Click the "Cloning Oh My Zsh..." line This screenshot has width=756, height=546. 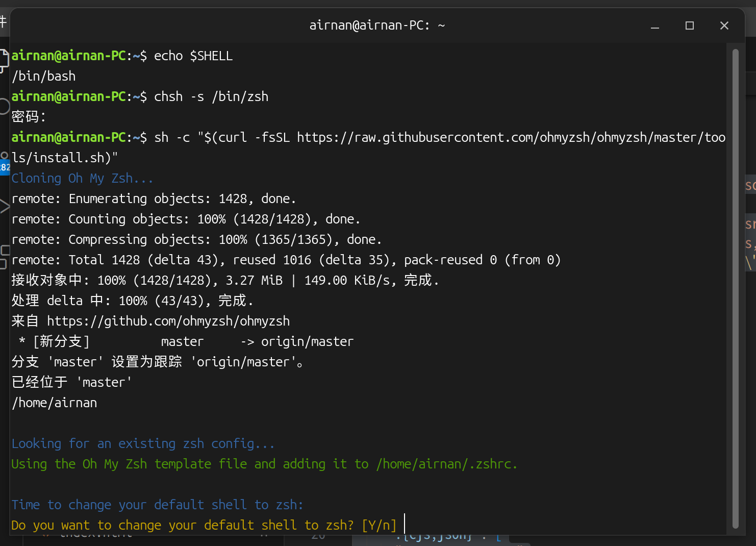point(82,179)
